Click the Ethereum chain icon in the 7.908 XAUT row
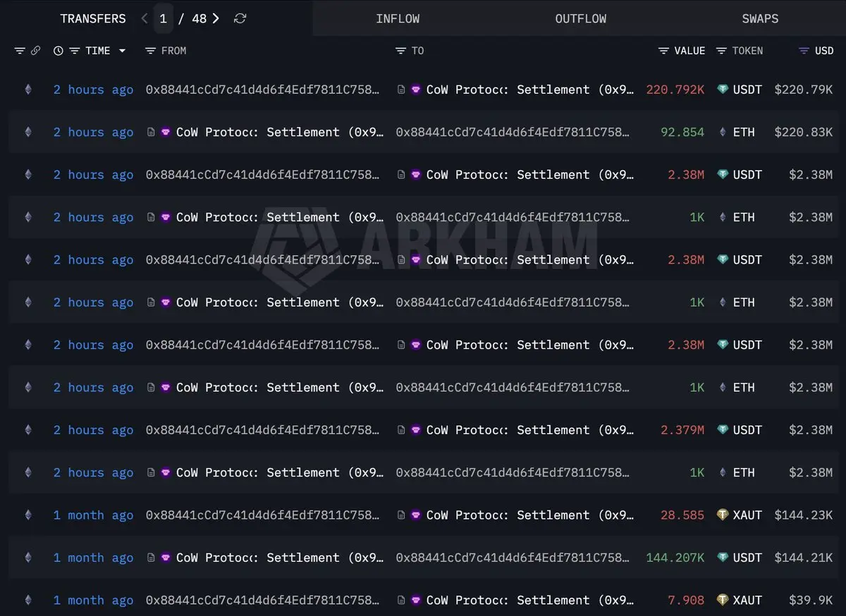 point(28,600)
